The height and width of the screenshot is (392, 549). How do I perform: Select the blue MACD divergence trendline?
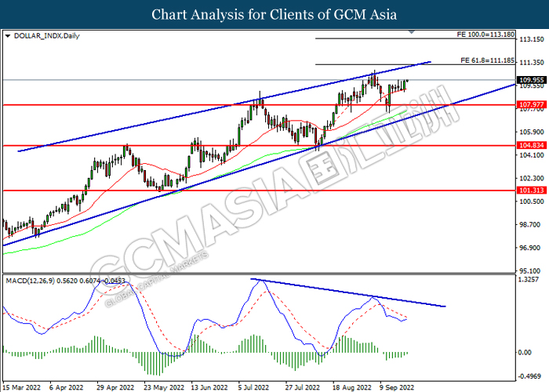coord(348,292)
